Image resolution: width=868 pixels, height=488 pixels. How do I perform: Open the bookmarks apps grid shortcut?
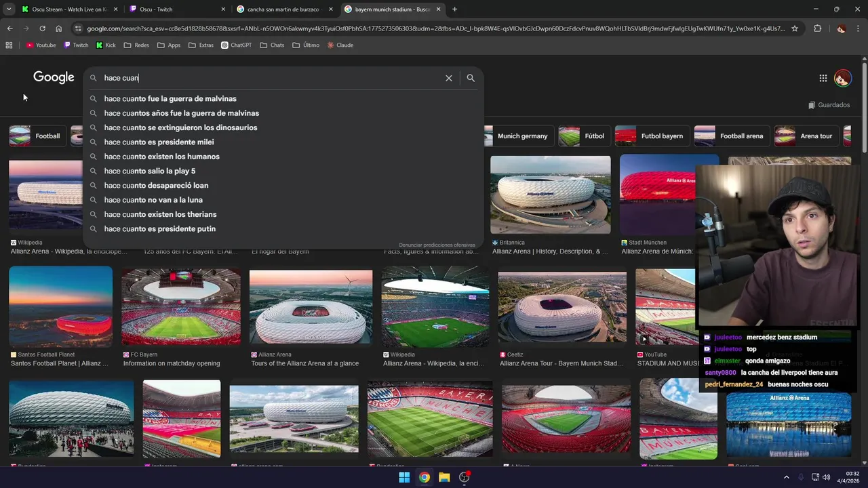[9, 45]
